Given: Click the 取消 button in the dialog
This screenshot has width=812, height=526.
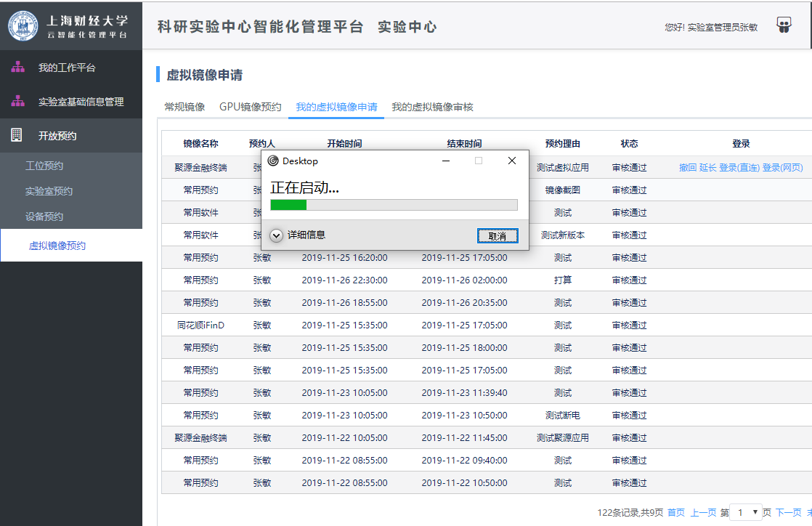Looking at the screenshot, I should (497, 236).
